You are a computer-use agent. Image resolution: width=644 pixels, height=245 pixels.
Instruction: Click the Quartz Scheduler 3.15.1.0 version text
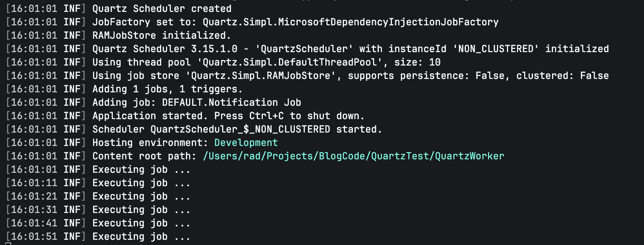pos(165,49)
